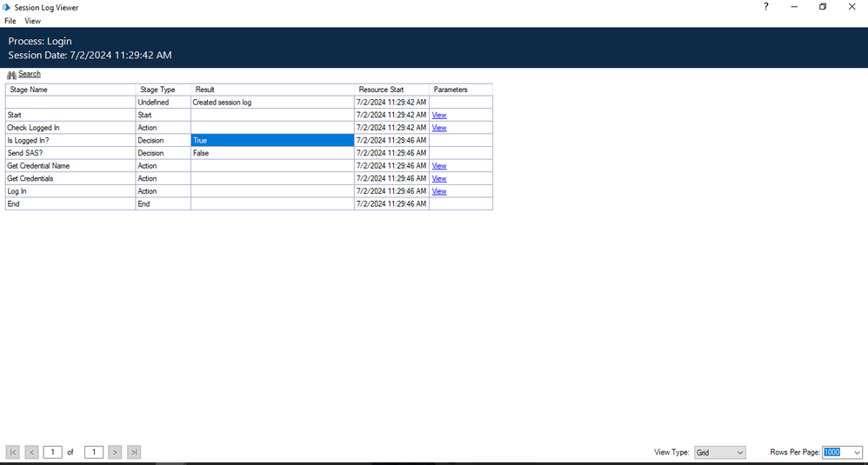The width and height of the screenshot is (868, 465).
Task: Select the Undefined stage type cell
Action: [x=164, y=103]
